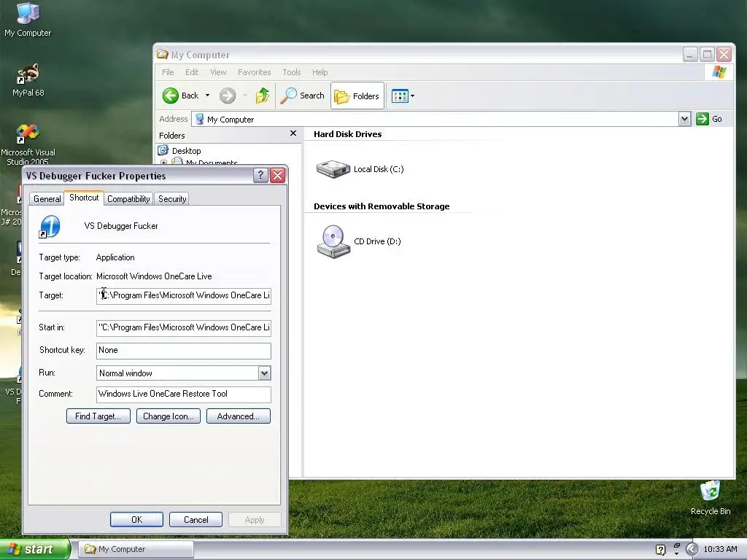This screenshot has height=560, width=747.
Task: Go Back in My Computer window
Action: (180, 96)
